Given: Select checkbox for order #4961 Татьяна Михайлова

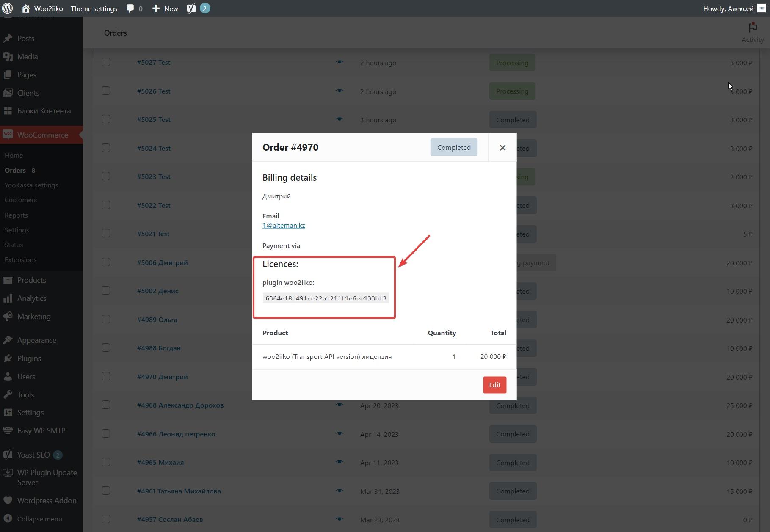Looking at the screenshot, I should click(x=106, y=491).
